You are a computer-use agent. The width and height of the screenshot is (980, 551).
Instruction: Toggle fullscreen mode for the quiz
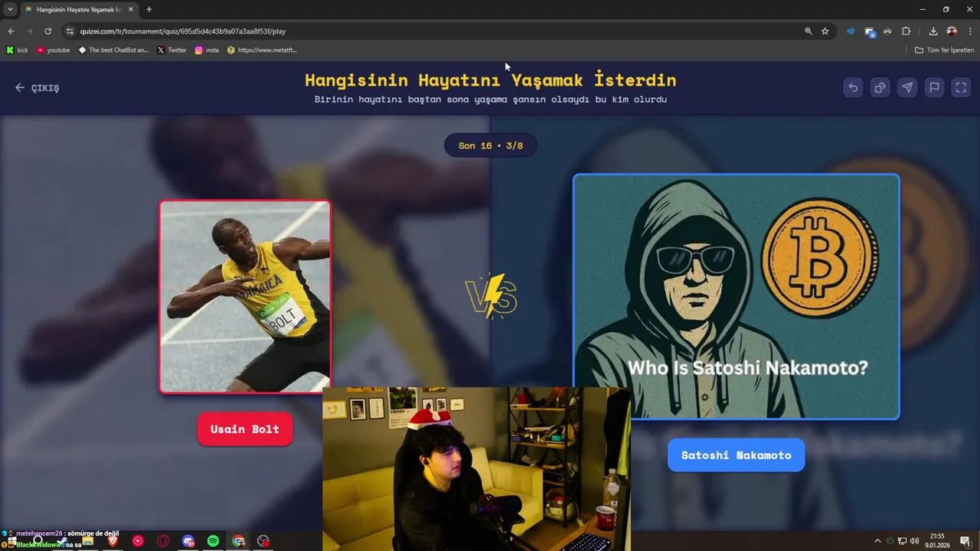961,87
